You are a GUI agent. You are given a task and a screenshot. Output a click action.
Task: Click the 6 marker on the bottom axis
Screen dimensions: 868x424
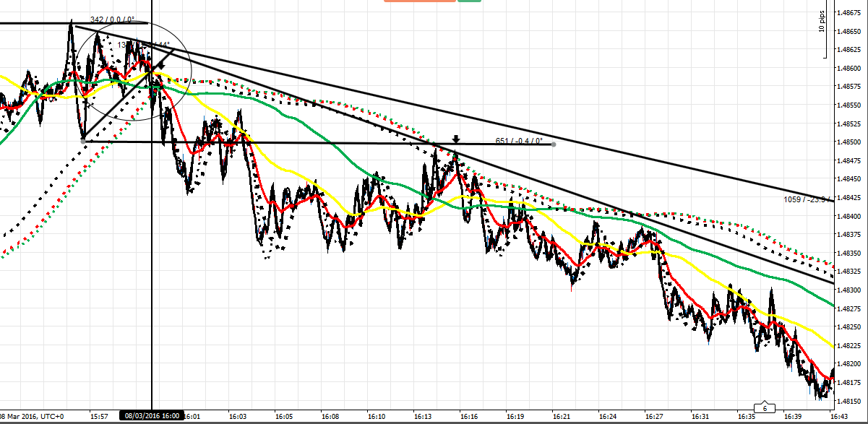click(x=766, y=407)
